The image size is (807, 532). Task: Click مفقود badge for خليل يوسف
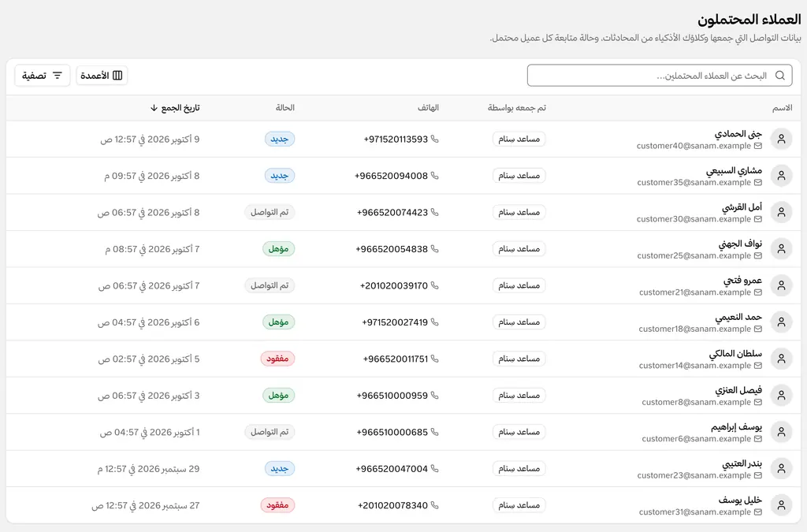[277, 505]
